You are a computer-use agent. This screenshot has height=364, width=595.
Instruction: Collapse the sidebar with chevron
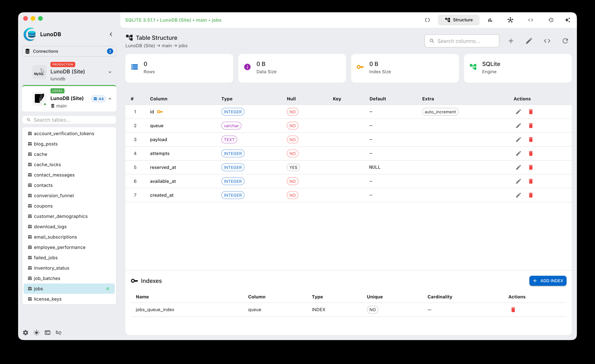[111, 34]
